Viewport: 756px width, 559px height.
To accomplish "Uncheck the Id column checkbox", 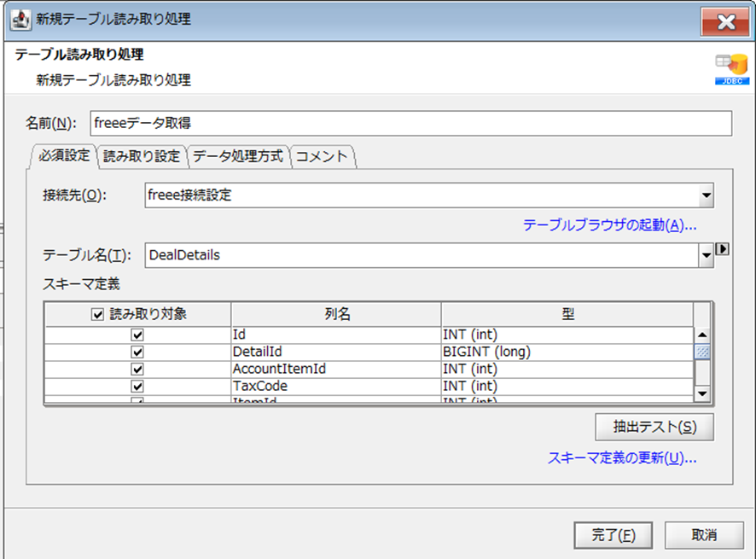I will 137,335.
